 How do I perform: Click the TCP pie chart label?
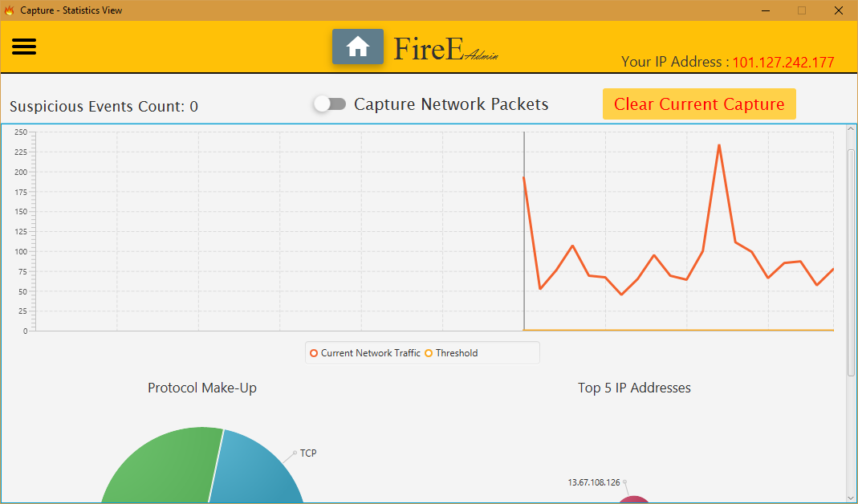(308, 453)
